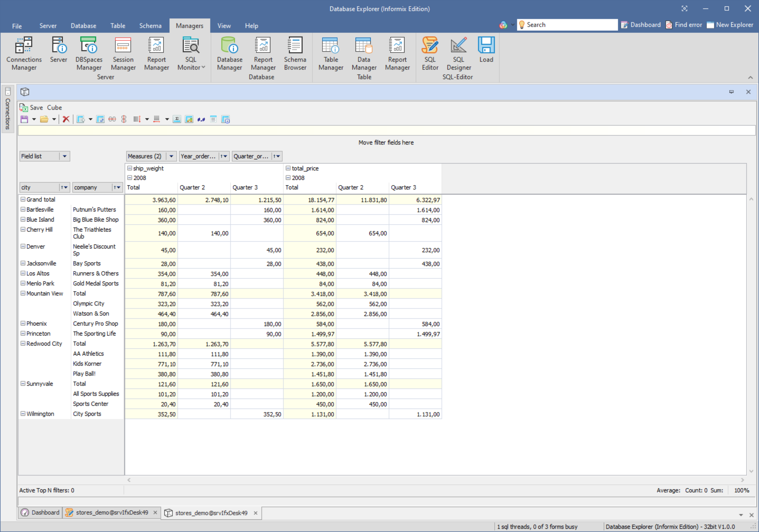Collapse the Sunnyvale city row
Image resolution: width=759 pixels, height=532 pixels.
(23, 384)
